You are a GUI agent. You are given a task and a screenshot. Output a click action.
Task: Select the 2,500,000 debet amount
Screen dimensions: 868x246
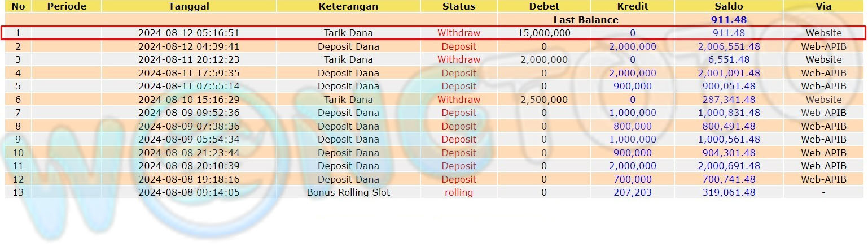(544, 100)
